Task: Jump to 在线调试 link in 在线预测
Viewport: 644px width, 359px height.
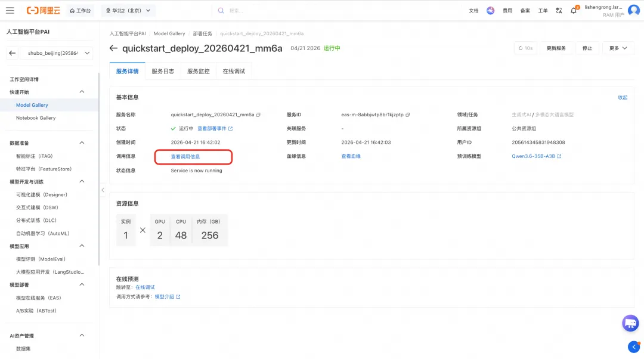Action: tap(145, 287)
